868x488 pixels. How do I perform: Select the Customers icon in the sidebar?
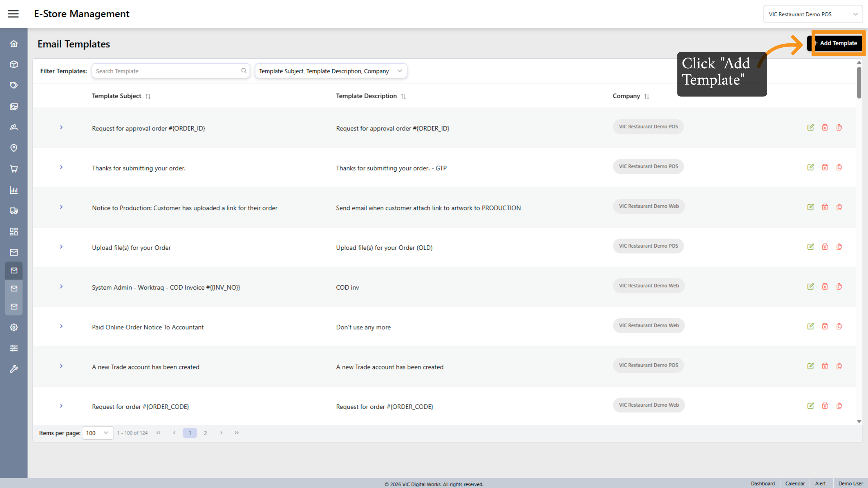(14, 127)
